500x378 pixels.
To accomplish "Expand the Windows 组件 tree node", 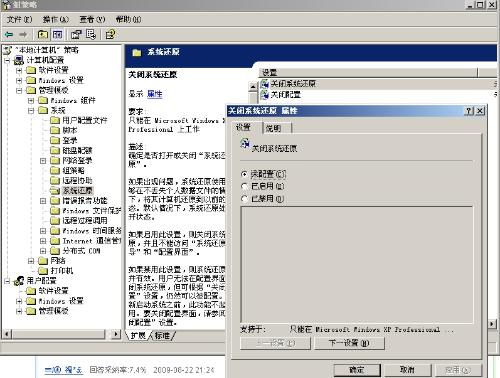I will (31, 100).
